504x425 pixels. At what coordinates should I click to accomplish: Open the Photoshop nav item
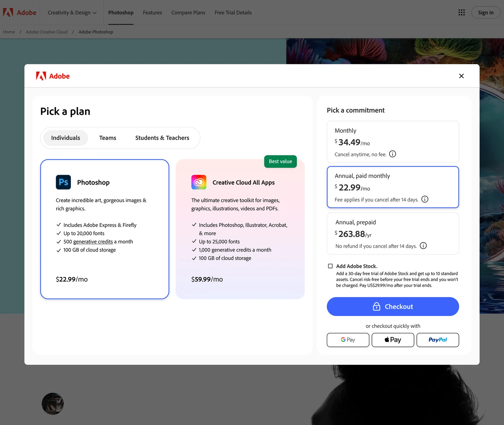121,13
